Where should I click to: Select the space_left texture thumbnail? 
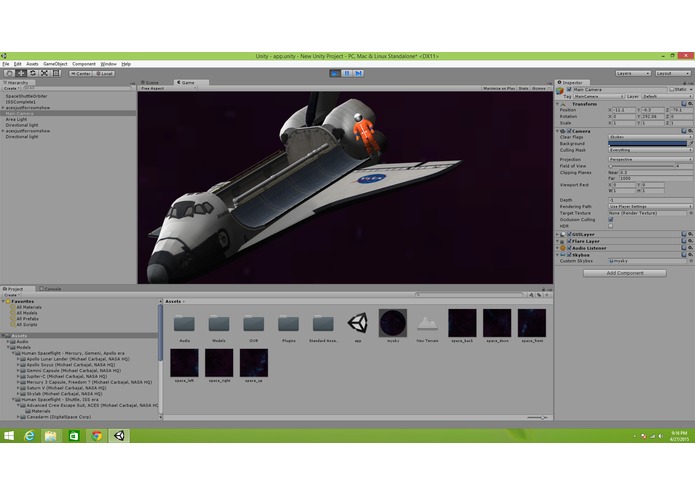[184, 363]
